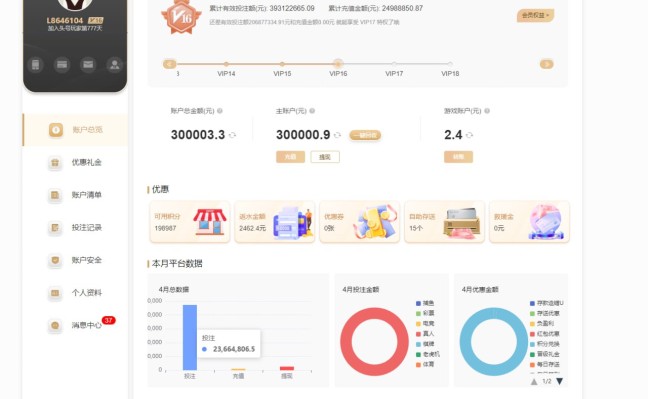Refresh the 300000.9 main account balance
This screenshot has height=399, width=648.
[337, 135]
